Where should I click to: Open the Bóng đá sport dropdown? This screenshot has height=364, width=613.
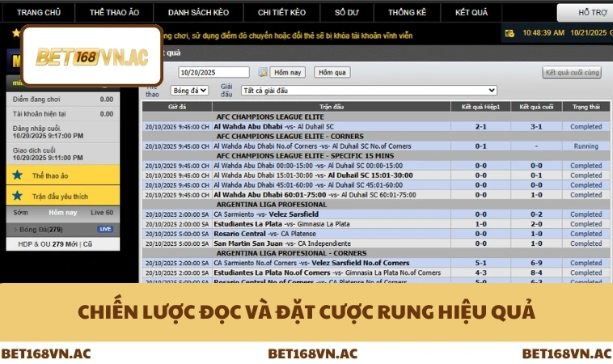tap(189, 91)
